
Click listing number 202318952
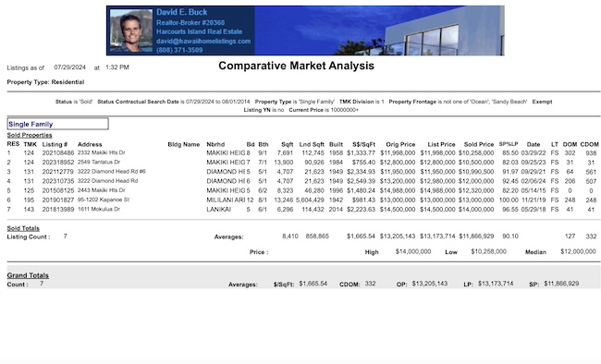58,163
